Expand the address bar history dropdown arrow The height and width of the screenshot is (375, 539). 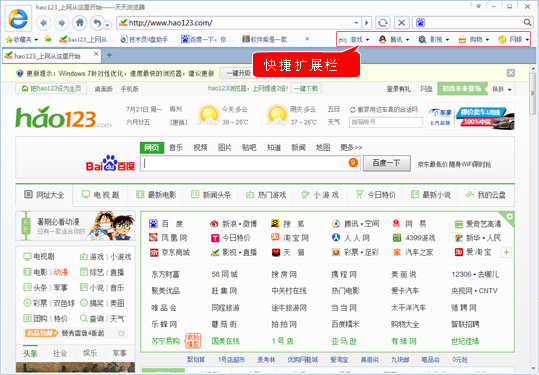(x=356, y=23)
